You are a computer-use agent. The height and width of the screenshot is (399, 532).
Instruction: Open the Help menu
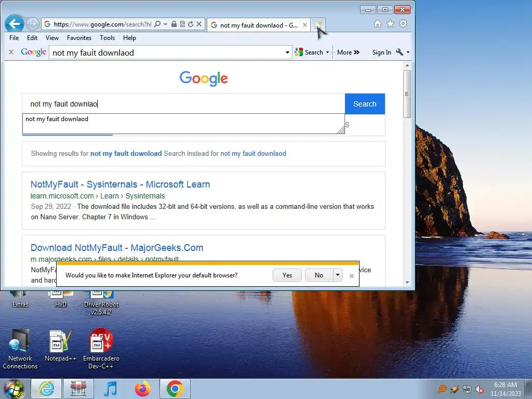coord(129,37)
